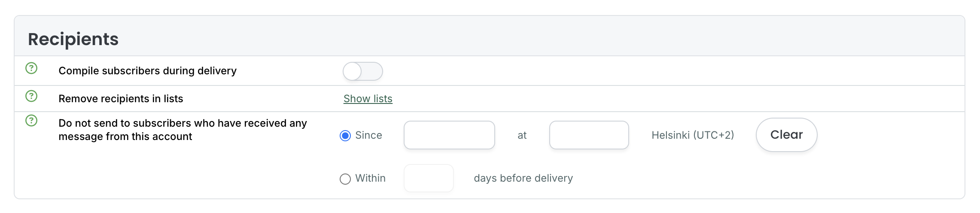Click the "Compile subscribers during delivery" label text
980x213 pixels.
click(x=147, y=71)
